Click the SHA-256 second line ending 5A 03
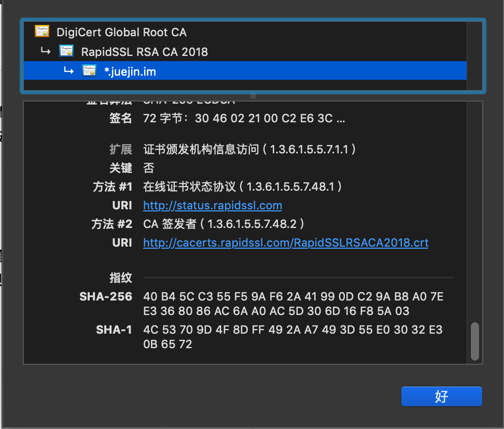 click(x=276, y=311)
